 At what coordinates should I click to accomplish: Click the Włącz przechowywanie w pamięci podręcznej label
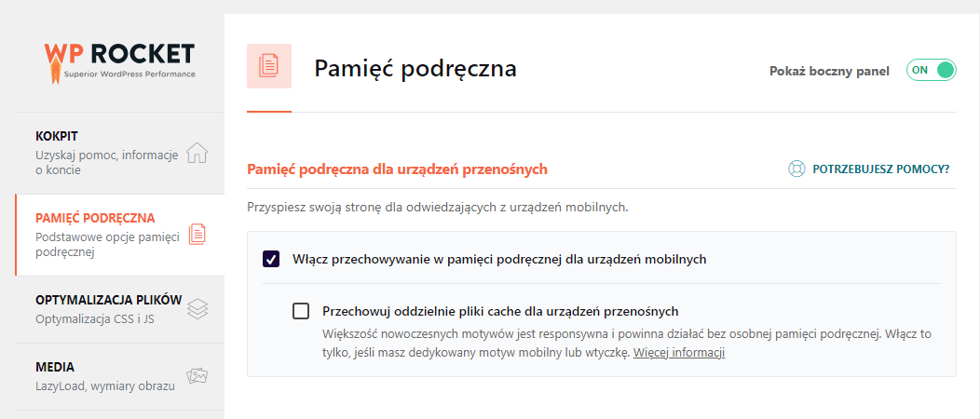click(x=499, y=259)
